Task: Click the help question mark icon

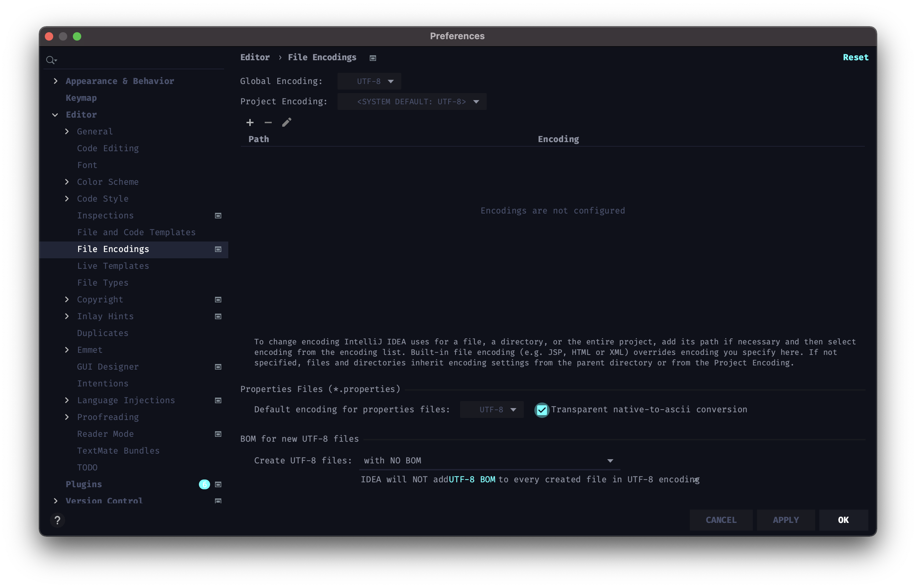Action: [57, 520]
